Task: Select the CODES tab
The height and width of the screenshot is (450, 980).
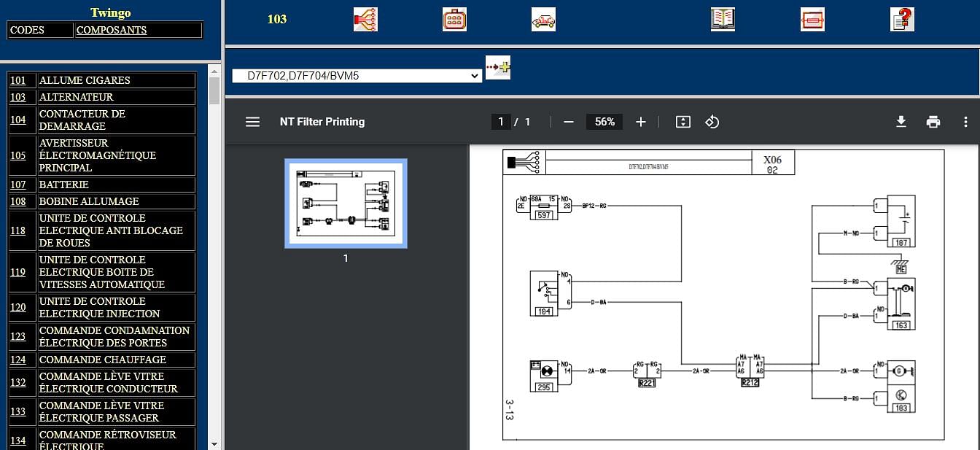Action: (41, 30)
